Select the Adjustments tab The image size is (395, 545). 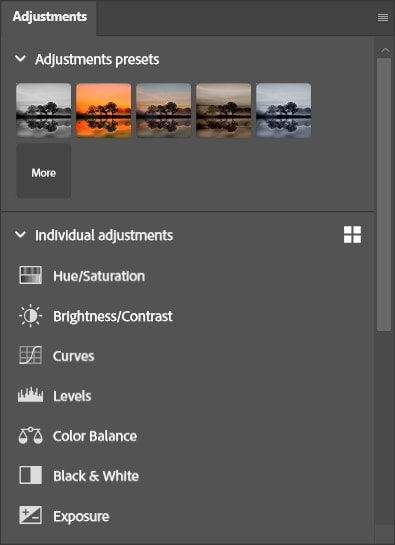49,17
